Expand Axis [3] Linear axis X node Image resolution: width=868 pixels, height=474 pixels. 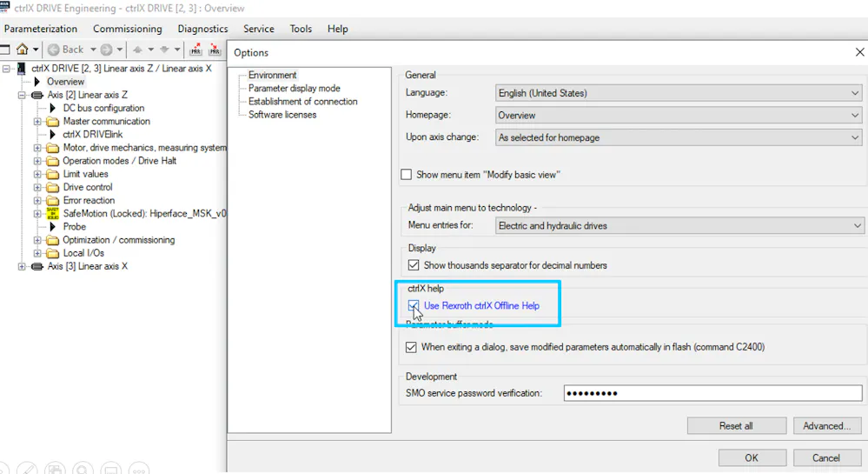22,267
